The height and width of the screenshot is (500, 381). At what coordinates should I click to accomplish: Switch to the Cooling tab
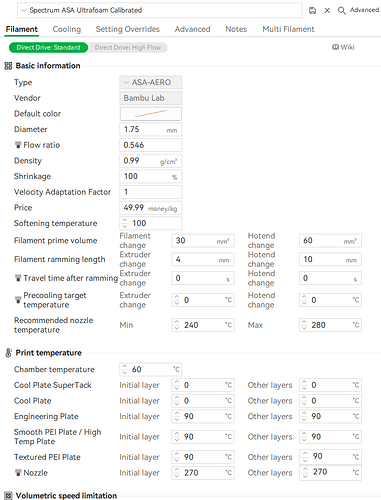click(67, 29)
